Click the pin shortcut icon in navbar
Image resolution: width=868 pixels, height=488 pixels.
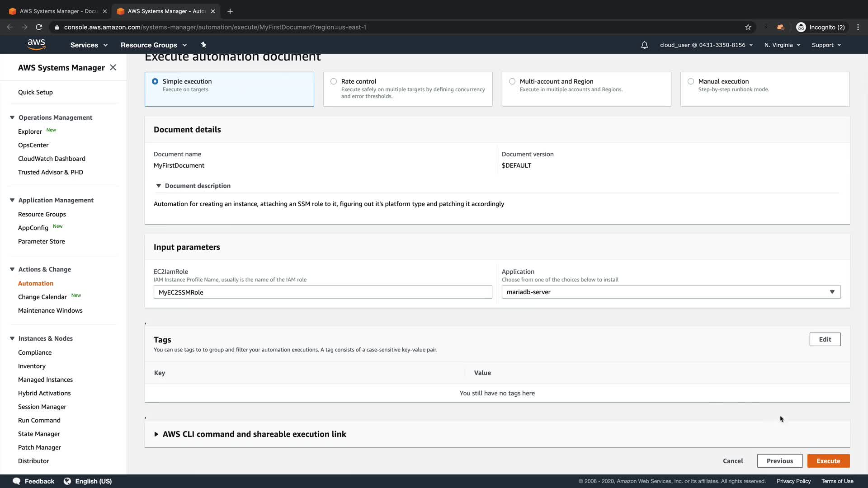coord(203,45)
